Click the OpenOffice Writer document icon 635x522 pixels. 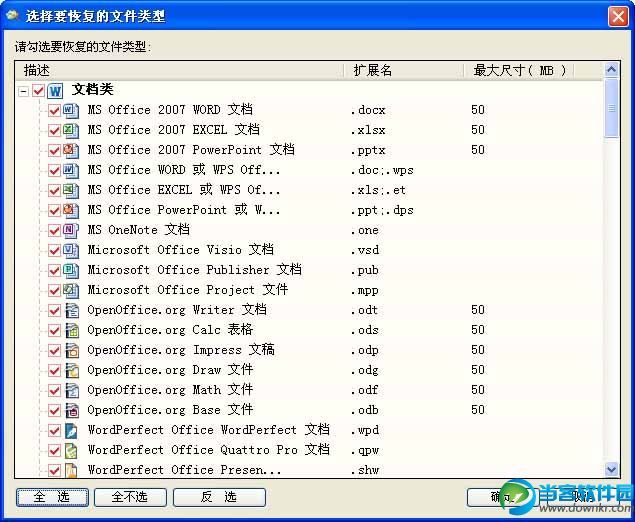(72, 310)
